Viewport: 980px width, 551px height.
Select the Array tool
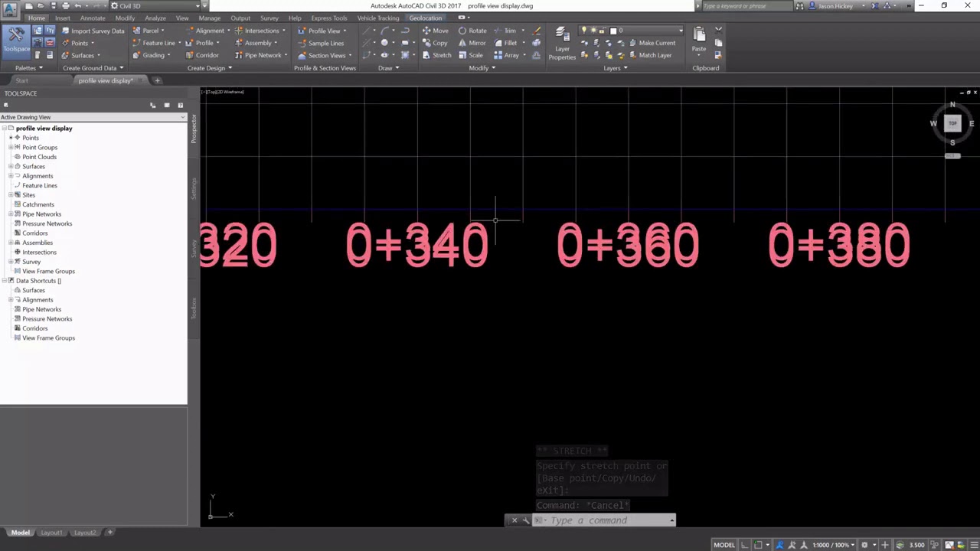(x=507, y=55)
